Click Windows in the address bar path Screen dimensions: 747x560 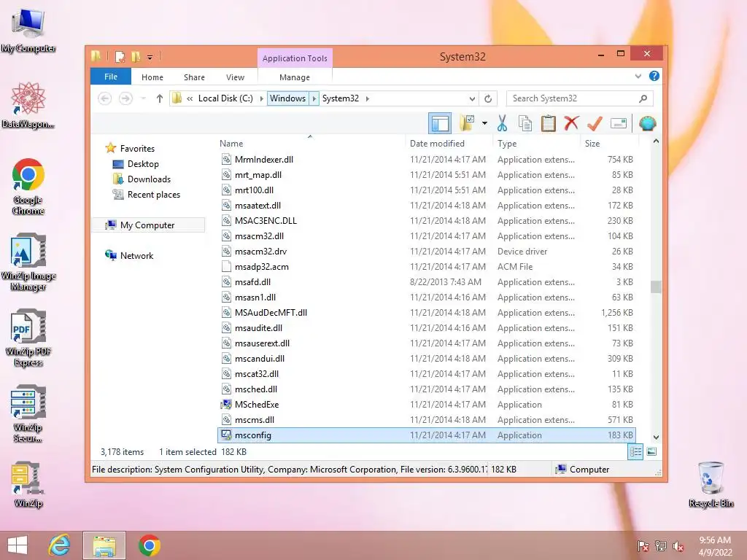pos(287,98)
